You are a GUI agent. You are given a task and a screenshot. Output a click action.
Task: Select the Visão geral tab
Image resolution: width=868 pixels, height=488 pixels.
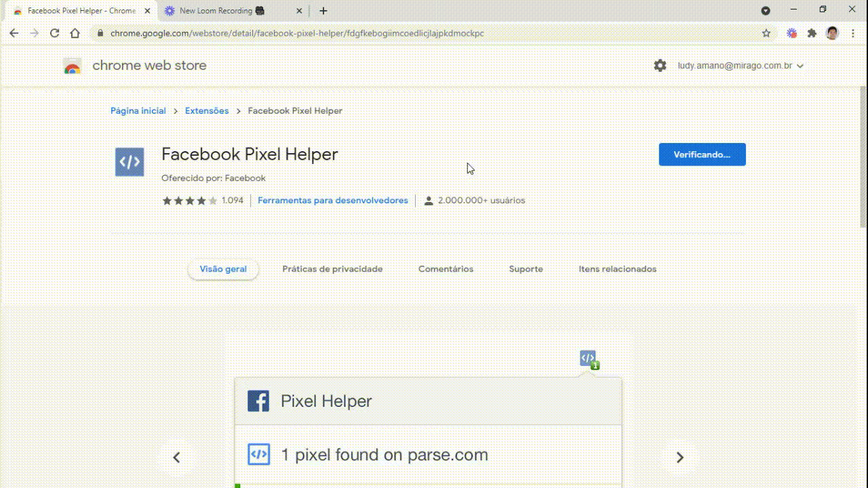pos(223,269)
